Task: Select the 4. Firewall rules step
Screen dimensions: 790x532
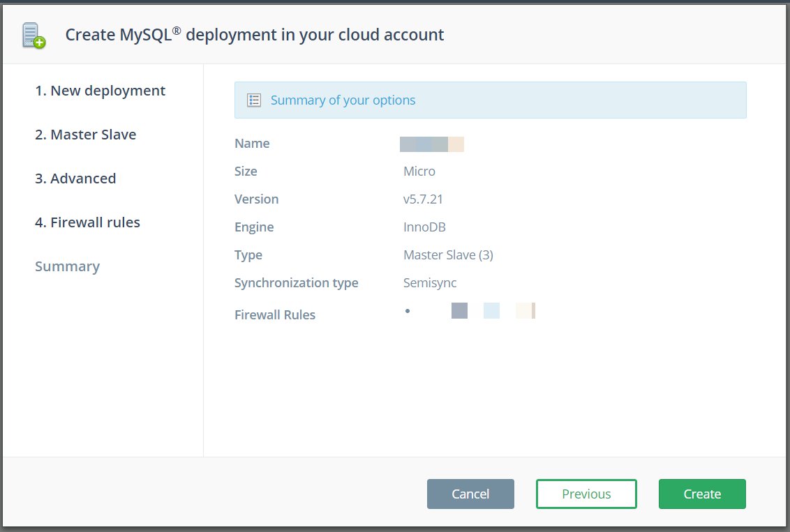Action: 88,222
